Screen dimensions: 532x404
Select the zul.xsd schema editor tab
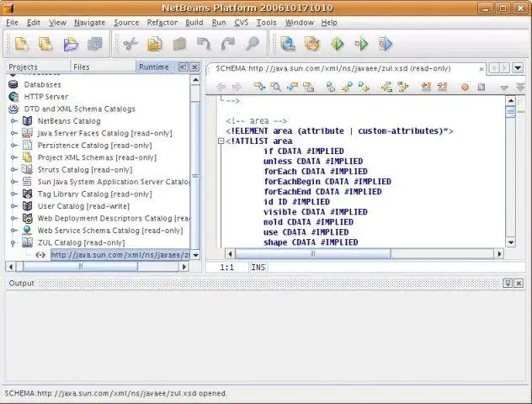click(333, 68)
